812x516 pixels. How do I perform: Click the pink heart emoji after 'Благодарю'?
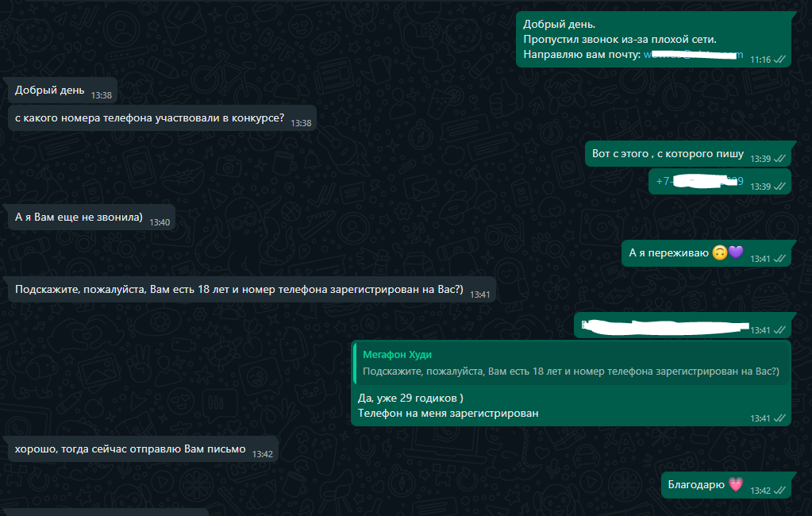735,484
